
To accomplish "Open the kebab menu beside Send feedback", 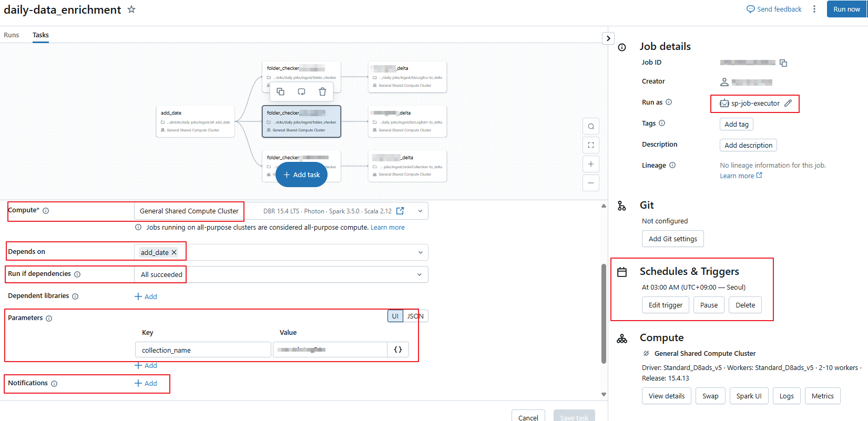I will pyautogui.click(x=814, y=9).
